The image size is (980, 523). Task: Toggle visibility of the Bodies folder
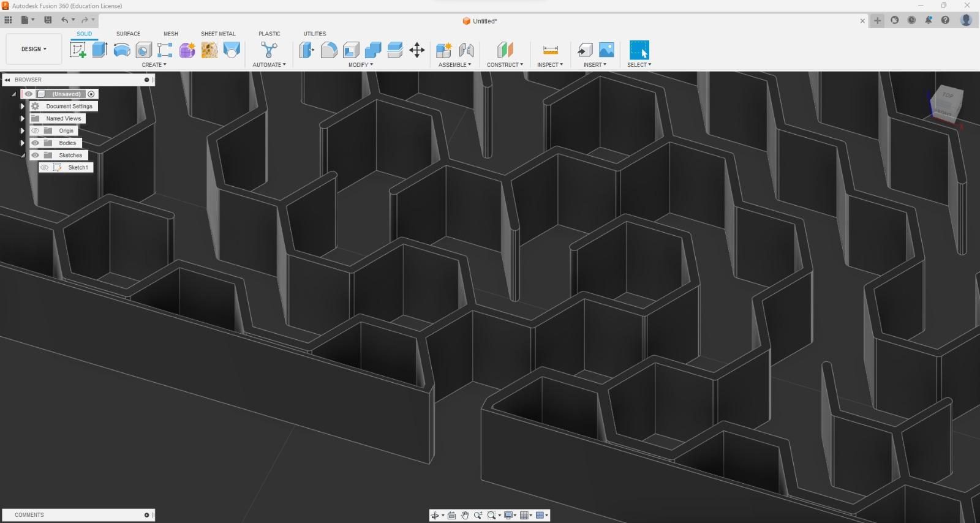click(35, 143)
